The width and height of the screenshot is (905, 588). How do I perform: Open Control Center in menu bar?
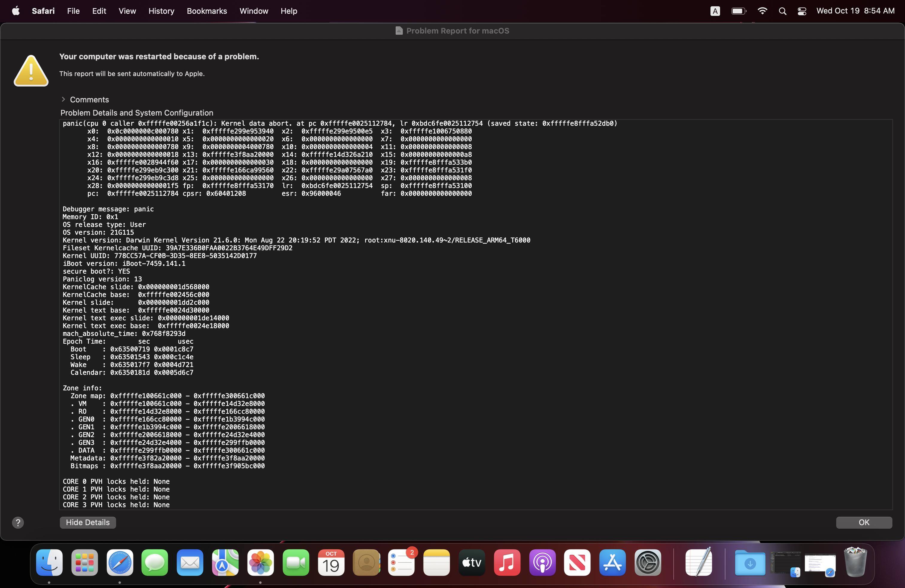[802, 11]
